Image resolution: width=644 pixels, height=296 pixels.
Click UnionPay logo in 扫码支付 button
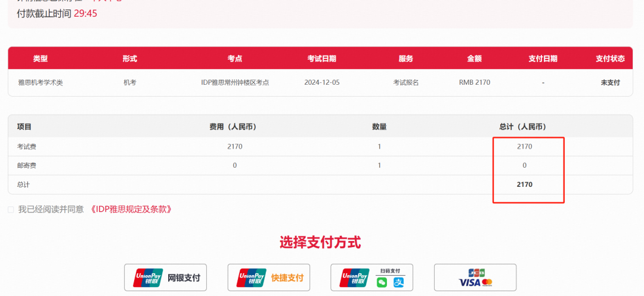coord(354,278)
